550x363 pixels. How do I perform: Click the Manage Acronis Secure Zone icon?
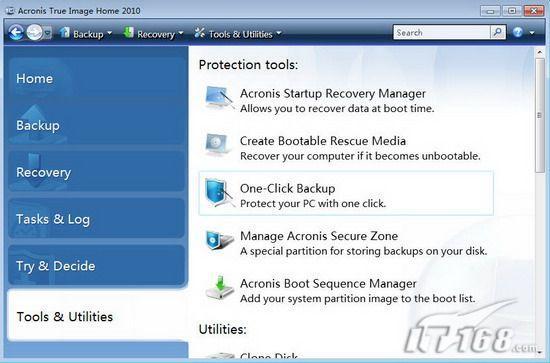pyautogui.click(x=219, y=240)
